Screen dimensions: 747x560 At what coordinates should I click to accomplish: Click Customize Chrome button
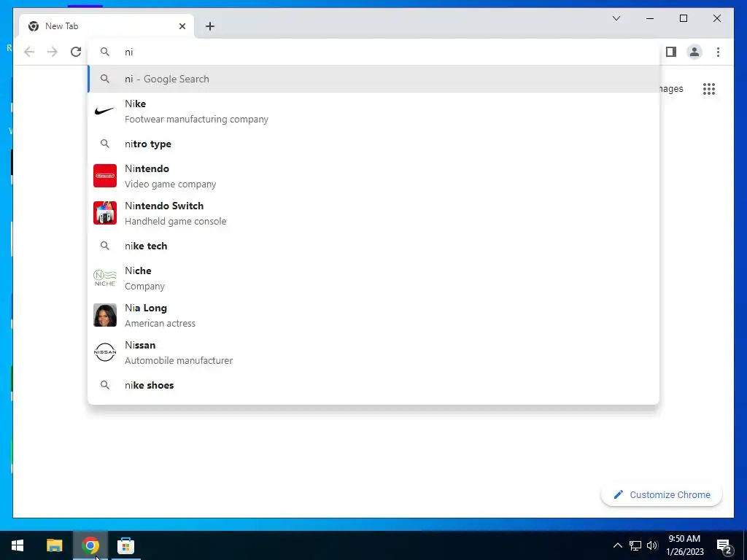[661, 495]
